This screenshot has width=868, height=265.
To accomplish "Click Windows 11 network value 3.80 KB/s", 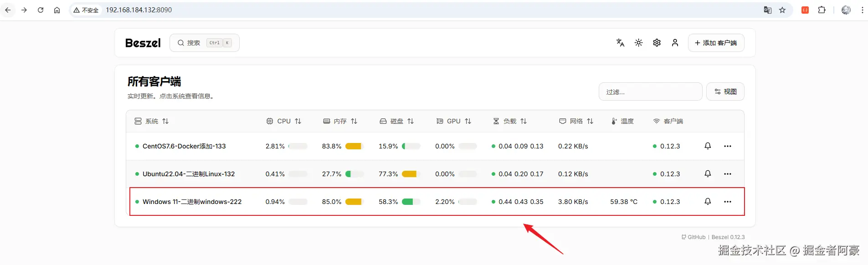I will click(573, 202).
